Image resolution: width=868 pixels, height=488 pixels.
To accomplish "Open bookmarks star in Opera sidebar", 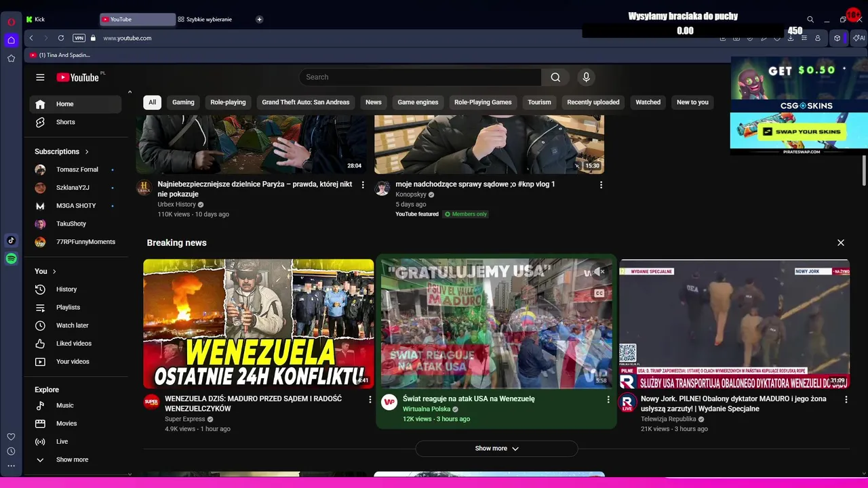I will click(12, 58).
